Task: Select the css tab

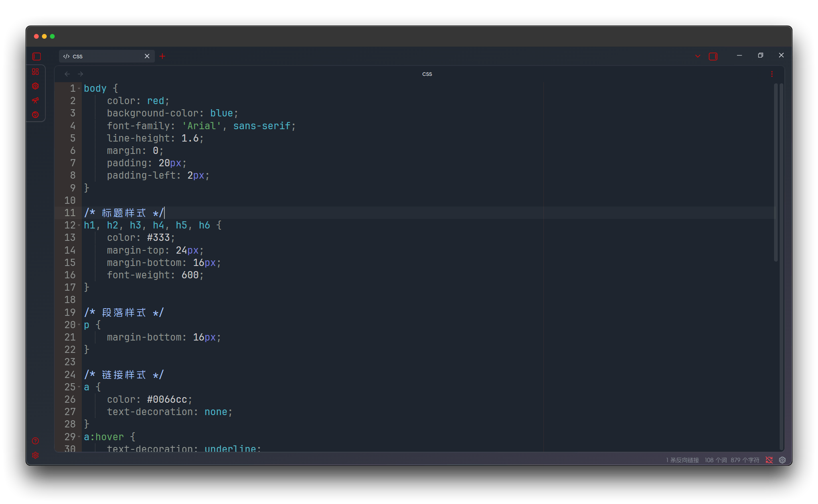Action: click(x=100, y=56)
